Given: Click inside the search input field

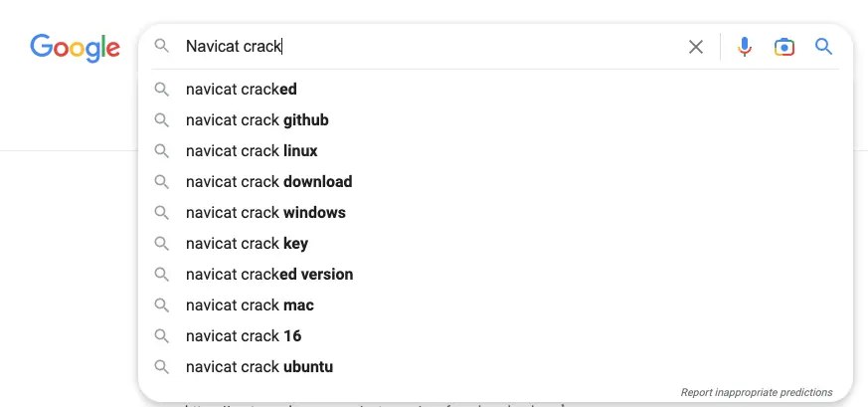Looking at the screenshot, I should [447, 47].
